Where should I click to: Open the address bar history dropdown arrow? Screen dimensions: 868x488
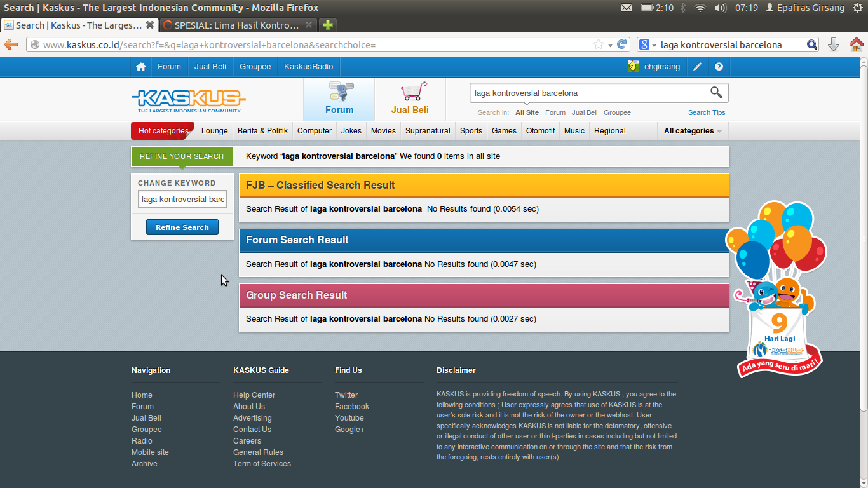610,45
